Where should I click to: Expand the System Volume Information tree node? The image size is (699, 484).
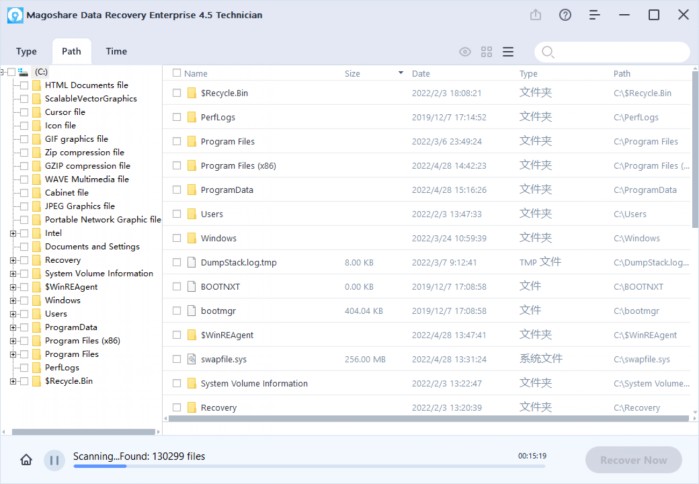pos(13,274)
